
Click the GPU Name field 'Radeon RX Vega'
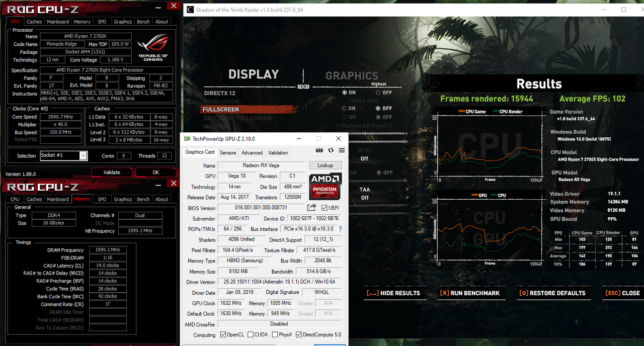pos(261,165)
